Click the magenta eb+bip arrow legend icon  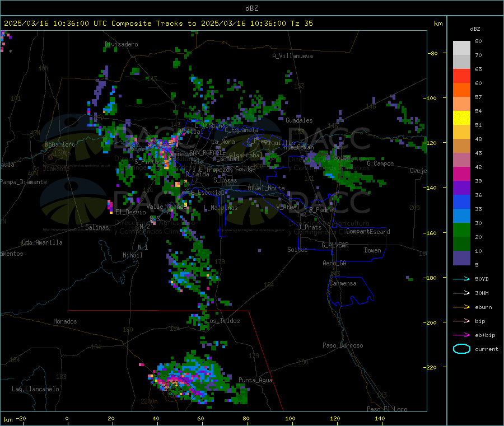(461, 335)
